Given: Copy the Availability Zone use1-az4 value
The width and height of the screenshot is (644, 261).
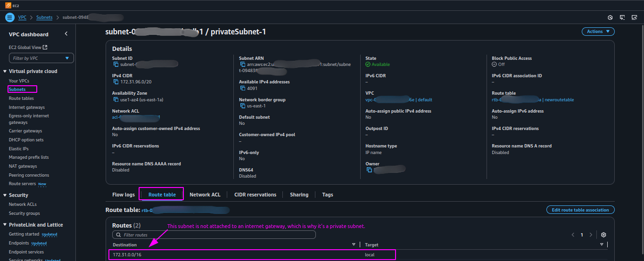Looking at the screenshot, I should (116, 99).
